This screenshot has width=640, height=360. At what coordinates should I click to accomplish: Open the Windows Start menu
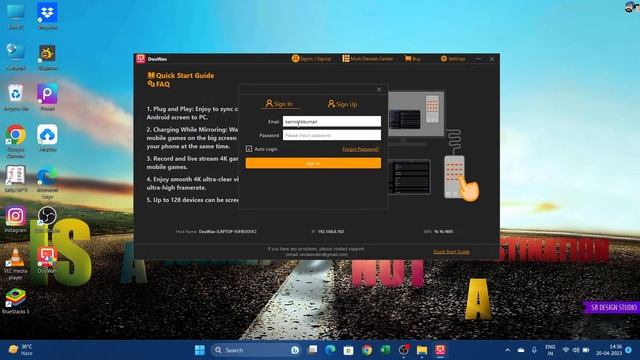click(x=200, y=350)
